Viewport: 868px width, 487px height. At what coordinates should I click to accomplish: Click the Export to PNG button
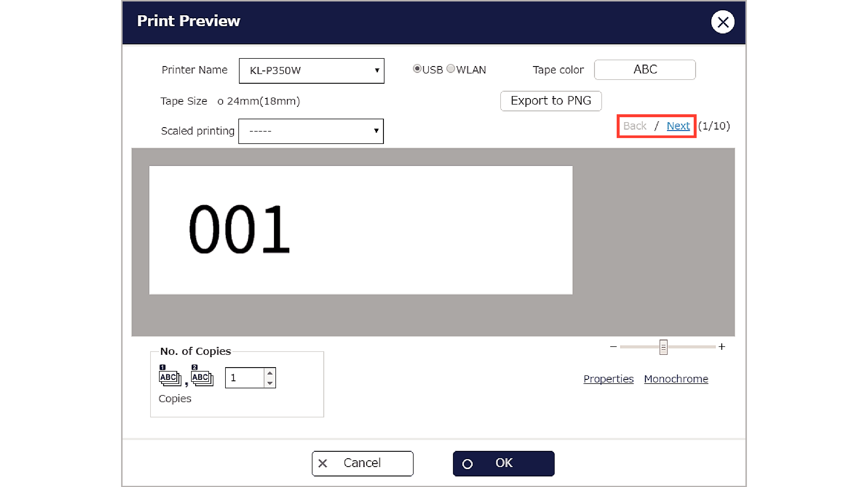551,100
